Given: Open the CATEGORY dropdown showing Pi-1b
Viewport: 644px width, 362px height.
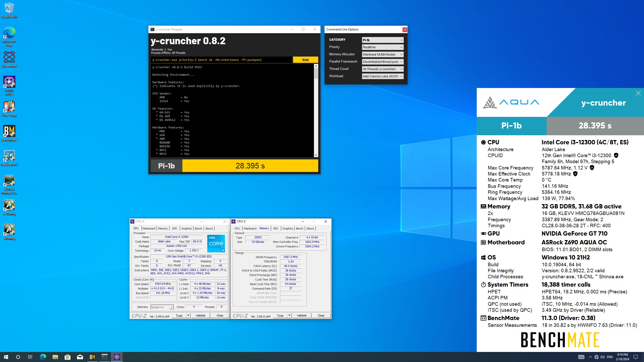Looking at the screenshot, I should click(383, 40).
